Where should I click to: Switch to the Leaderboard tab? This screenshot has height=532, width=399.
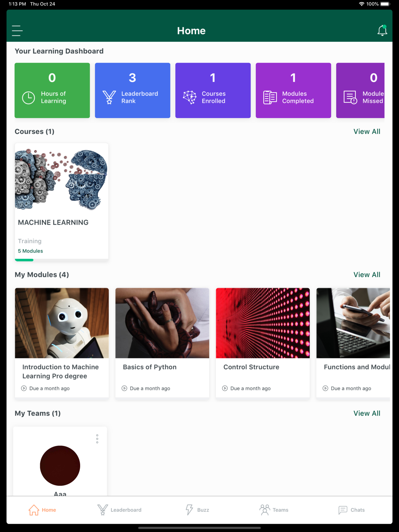coord(119,510)
